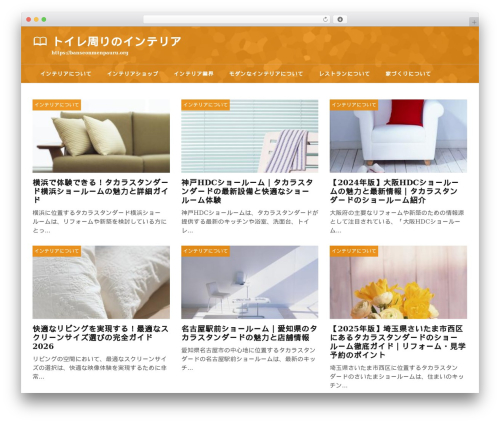Click the green maximize window button

(44, 20)
